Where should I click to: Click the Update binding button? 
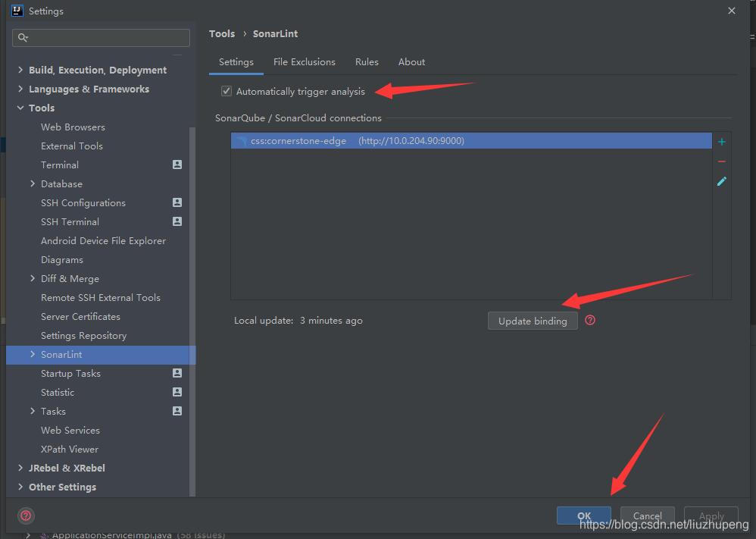coord(533,321)
